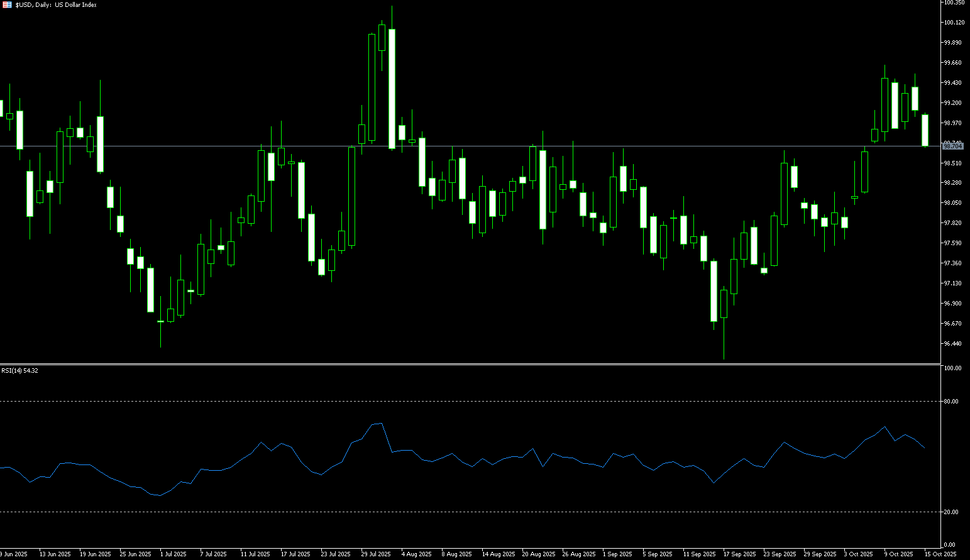The width and height of the screenshot is (970, 560).
Task: Click the divider between price chart and RSI
Action: (x=471, y=364)
